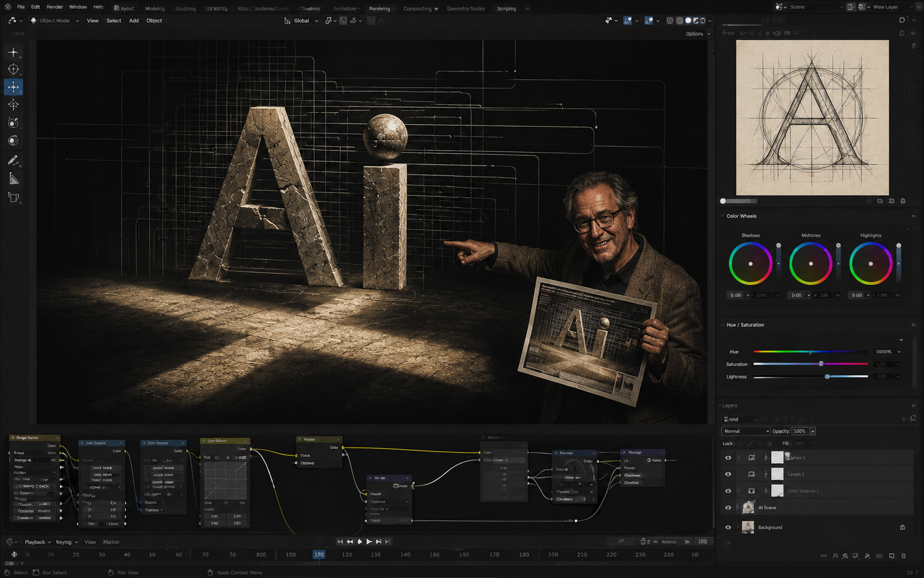
Task: Click Marker in the timeline header
Action: click(x=111, y=542)
